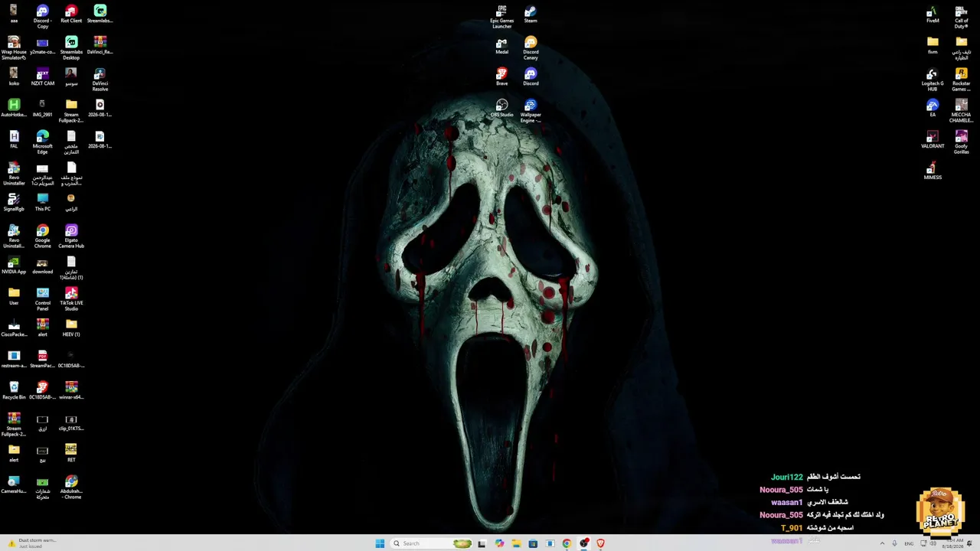Select the MECCHA CHAMELEON icon
The width and height of the screenshot is (980, 551).
click(x=962, y=110)
